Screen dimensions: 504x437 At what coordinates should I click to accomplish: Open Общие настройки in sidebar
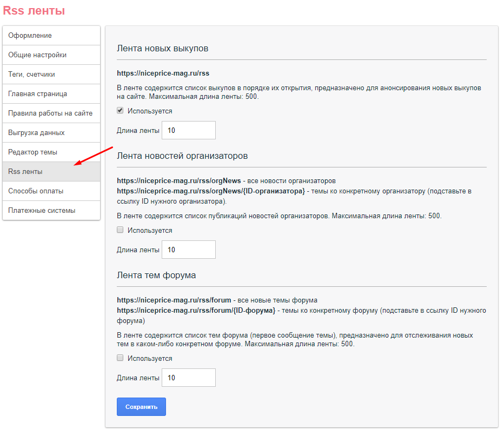click(x=51, y=55)
